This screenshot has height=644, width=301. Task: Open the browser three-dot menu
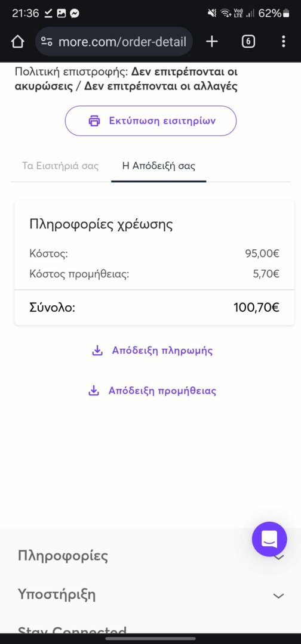283,42
